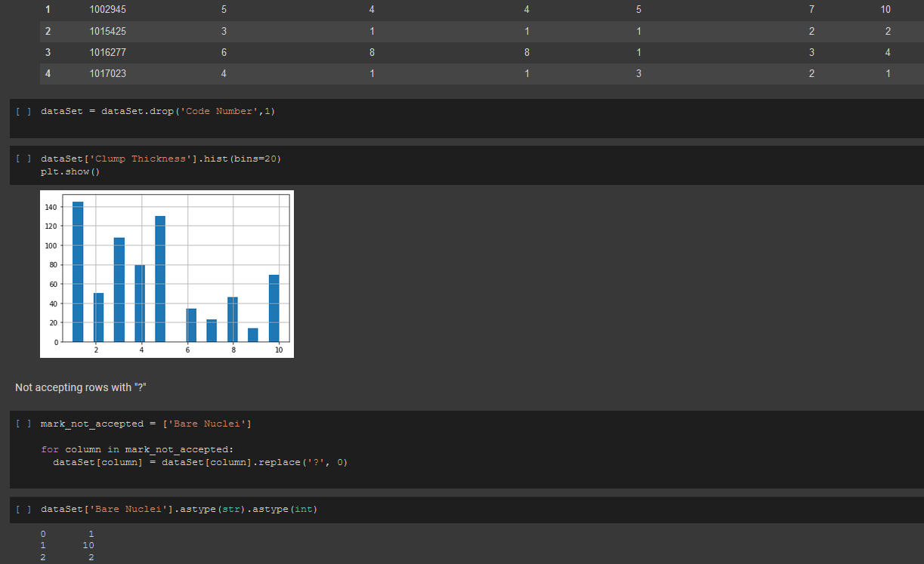Click the 140 label on histogram y-axis
The height and width of the screenshot is (564, 924).
tap(51, 207)
